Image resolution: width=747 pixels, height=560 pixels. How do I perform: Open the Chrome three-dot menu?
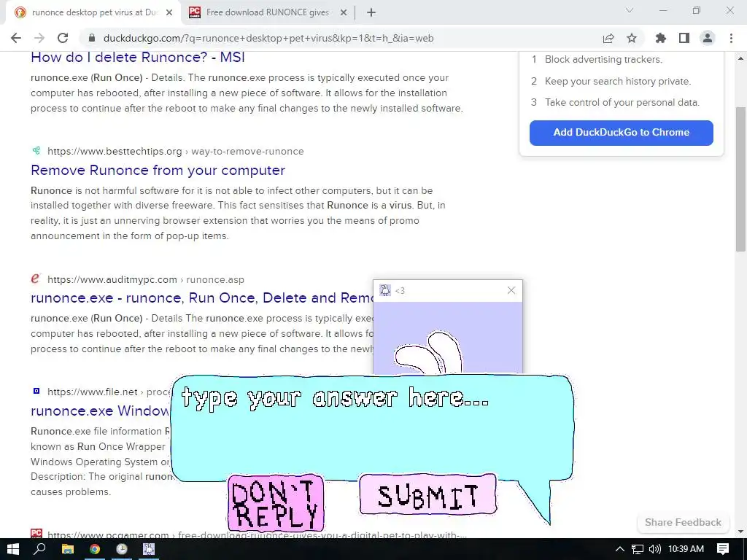(731, 38)
